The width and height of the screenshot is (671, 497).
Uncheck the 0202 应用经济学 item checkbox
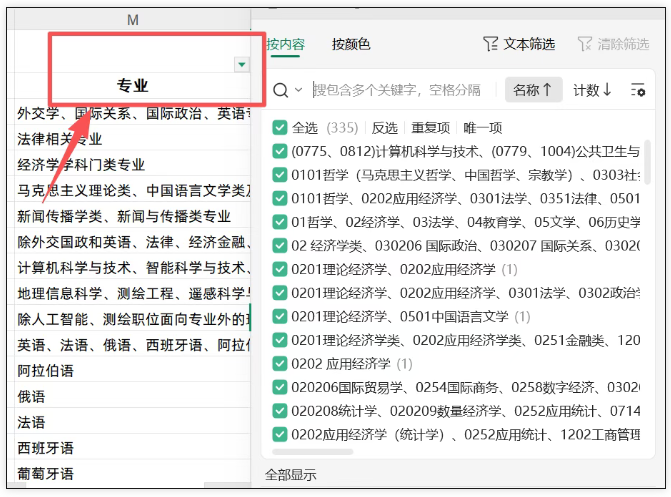(x=280, y=363)
